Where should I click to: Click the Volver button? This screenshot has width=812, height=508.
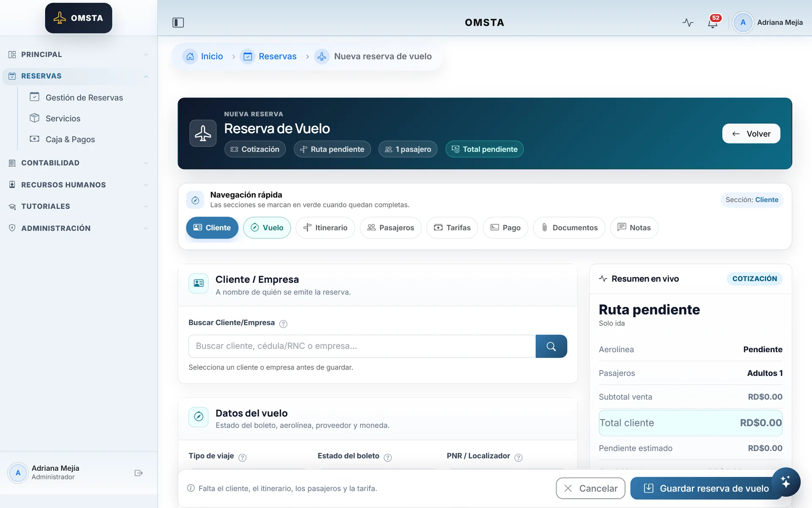751,134
